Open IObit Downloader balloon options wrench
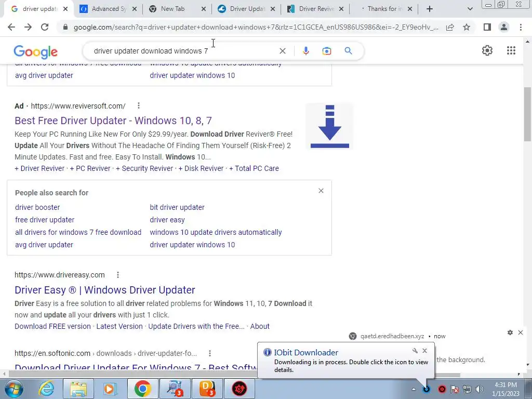532x399 pixels. (415, 351)
